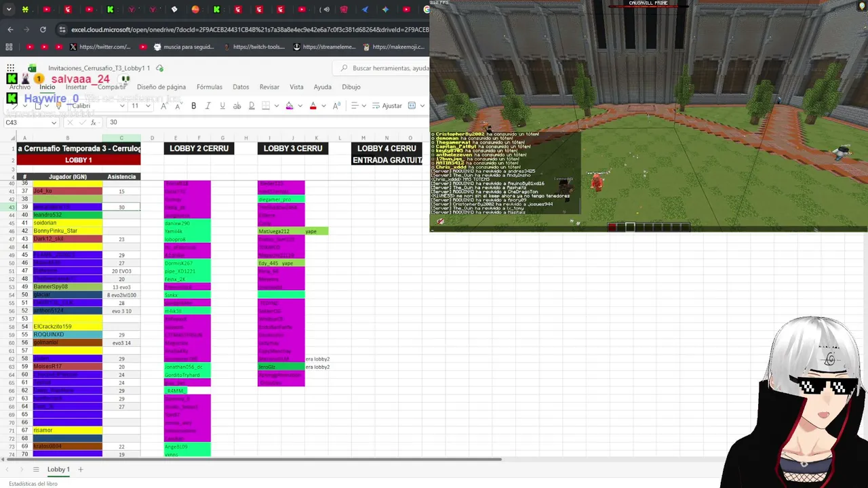
Task: Open the makeemoji bookmark
Action: coord(394,47)
